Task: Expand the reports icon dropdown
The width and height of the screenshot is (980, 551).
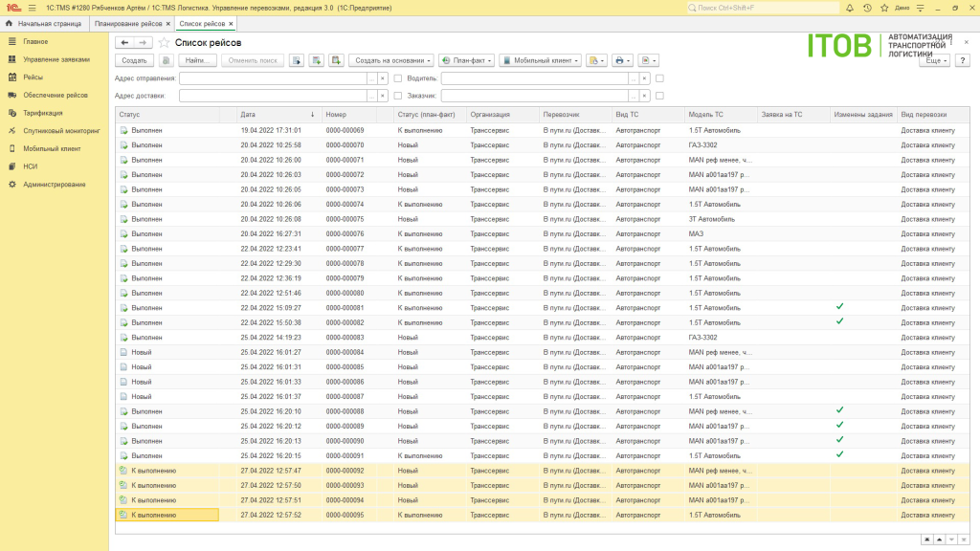Action: click(649, 60)
